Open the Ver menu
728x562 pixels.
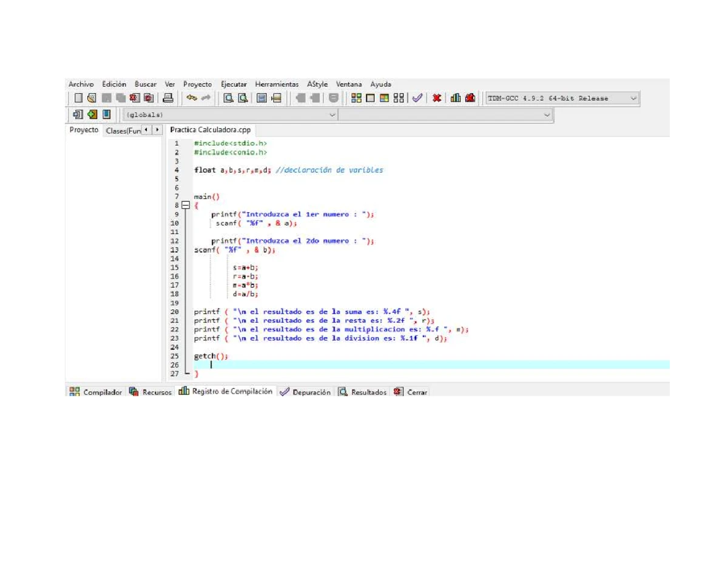point(170,84)
